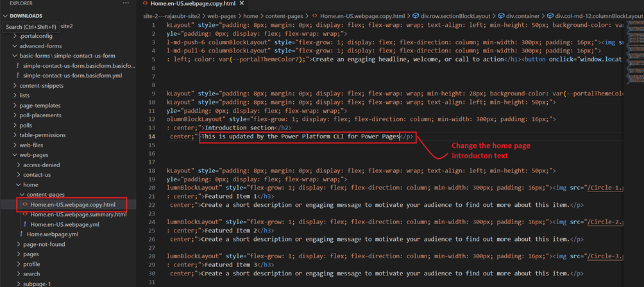The width and height of the screenshot is (644, 287).
Task: Collapse the DOWNLOADS root folder
Action: [5, 15]
